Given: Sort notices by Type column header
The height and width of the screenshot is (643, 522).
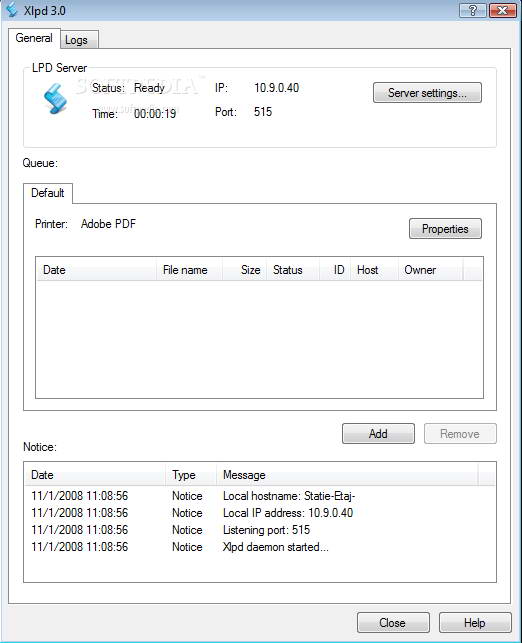Looking at the screenshot, I should (191, 475).
